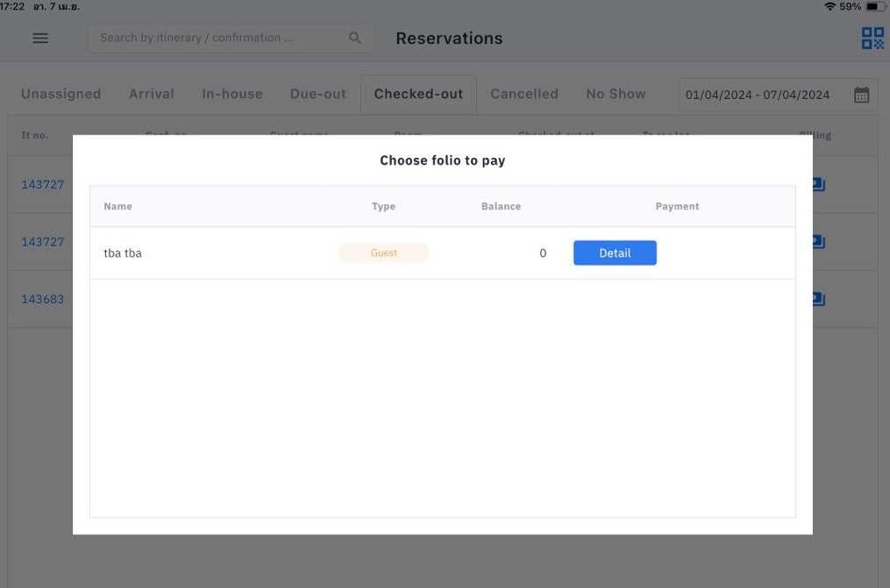This screenshot has height=588, width=890.
Task: Switch to the Unassigned tab
Action: pyautogui.click(x=61, y=94)
